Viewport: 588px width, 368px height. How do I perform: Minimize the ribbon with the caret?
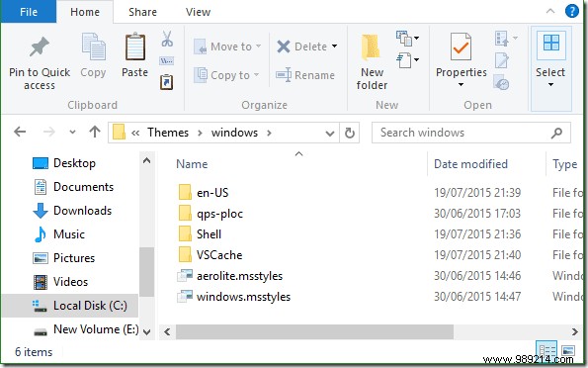point(550,11)
